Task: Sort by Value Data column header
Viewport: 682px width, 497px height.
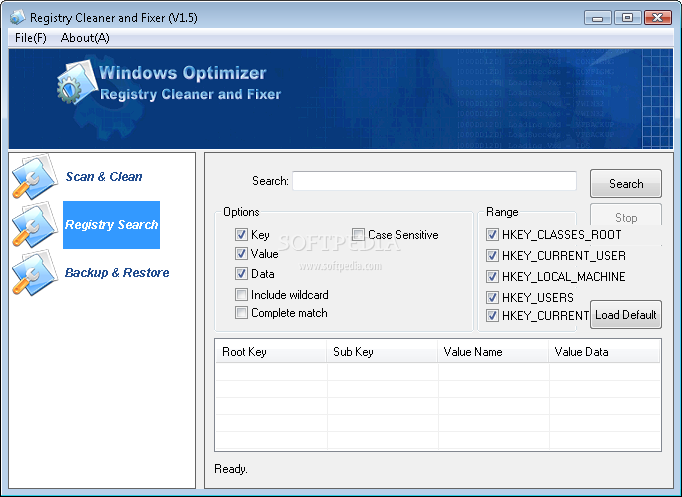Action: [604, 351]
